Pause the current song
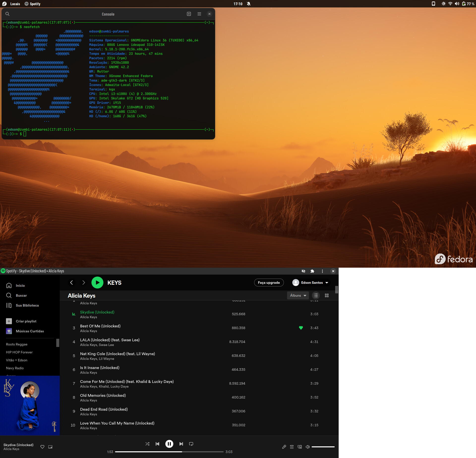The height and width of the screenshot is (458, 476). 169,444
